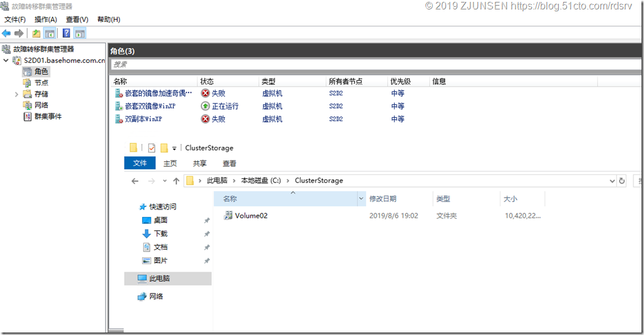The height and width of the screenshot is (335, 644).
Task: Click the Up one level folder toolbar icon
Action: click(x=36, y=34)
